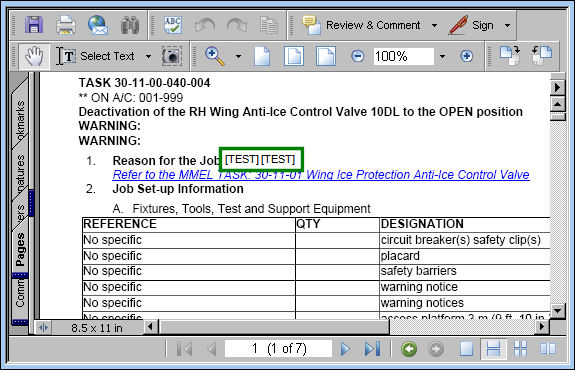Click the Copy pages icon

pos(269,25)
